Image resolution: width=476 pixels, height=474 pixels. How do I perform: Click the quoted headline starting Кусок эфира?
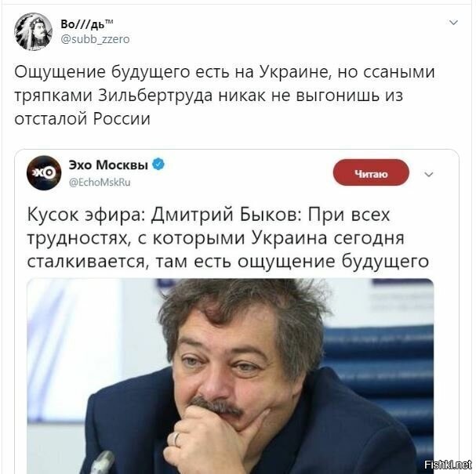227,238
